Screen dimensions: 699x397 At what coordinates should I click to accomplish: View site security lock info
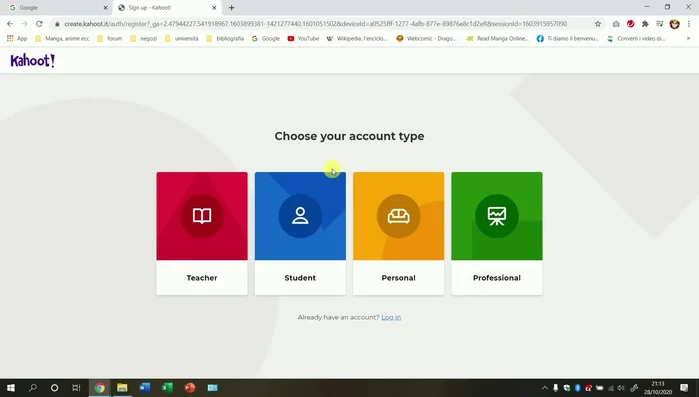click(57, 24)
